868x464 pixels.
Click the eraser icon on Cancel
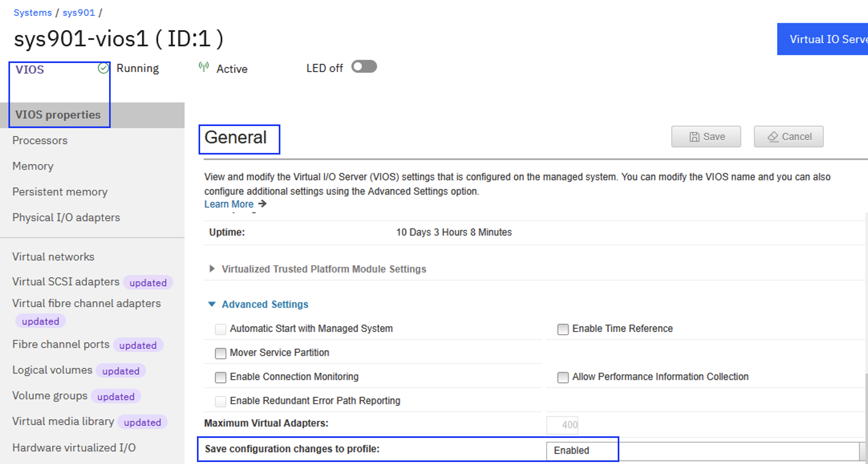pos(773,137)
